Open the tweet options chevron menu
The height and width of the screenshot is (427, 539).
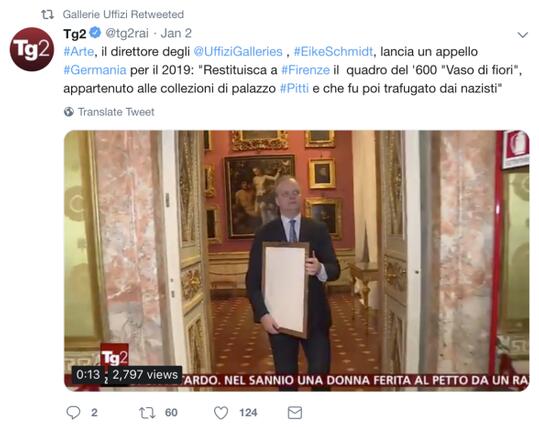tap(523, 35)
